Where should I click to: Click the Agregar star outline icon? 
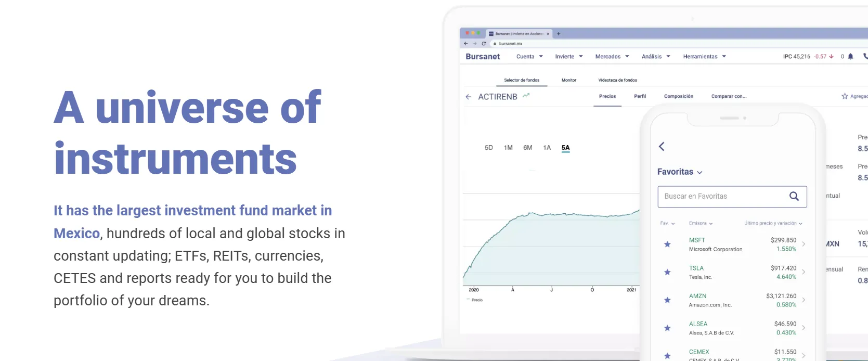click(845, 96)
